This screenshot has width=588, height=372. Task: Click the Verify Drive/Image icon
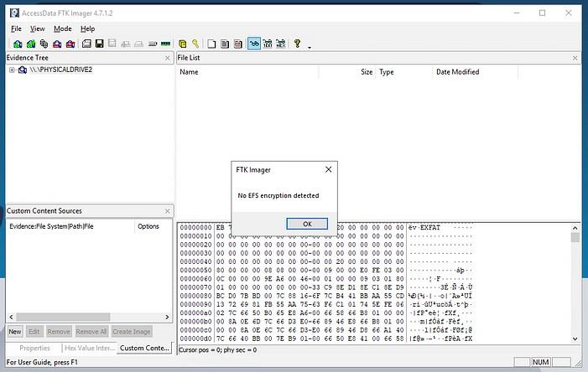point(153,44)
